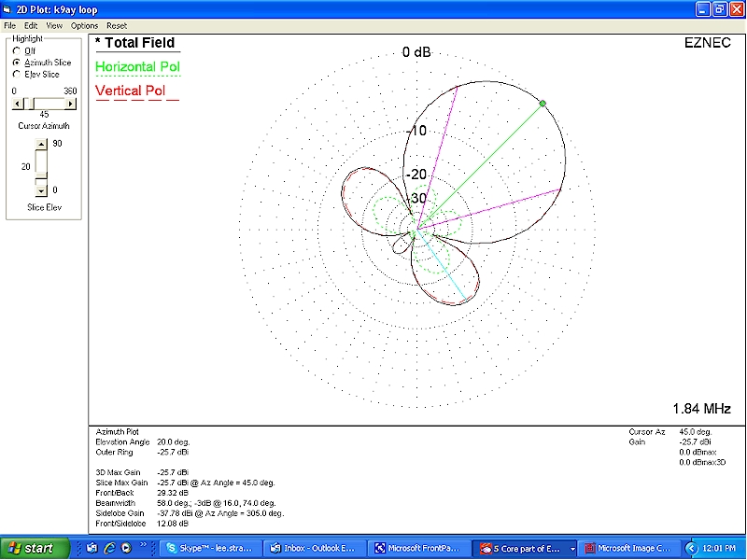This screenshot has height=560, width=747.
Task: Click the Outlook Express quick launch icon
Action: coord(92,548)
